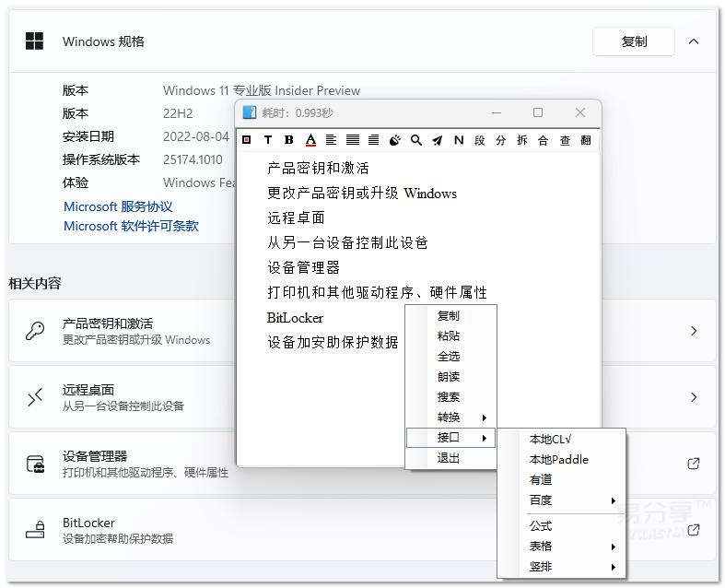Click the remote desktop icon for 远程桌面
Viewport: 725px width, 588px height.
click(35, 397)
